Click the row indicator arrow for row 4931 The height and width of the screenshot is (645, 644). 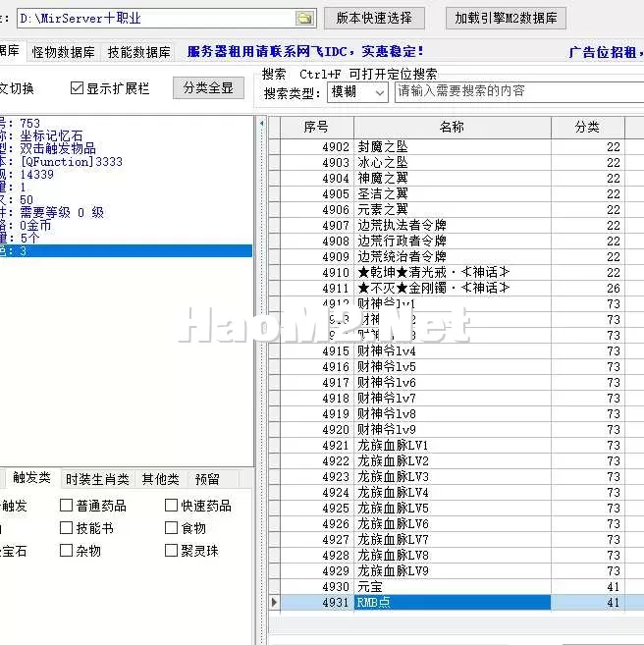[x=274, y=602]
